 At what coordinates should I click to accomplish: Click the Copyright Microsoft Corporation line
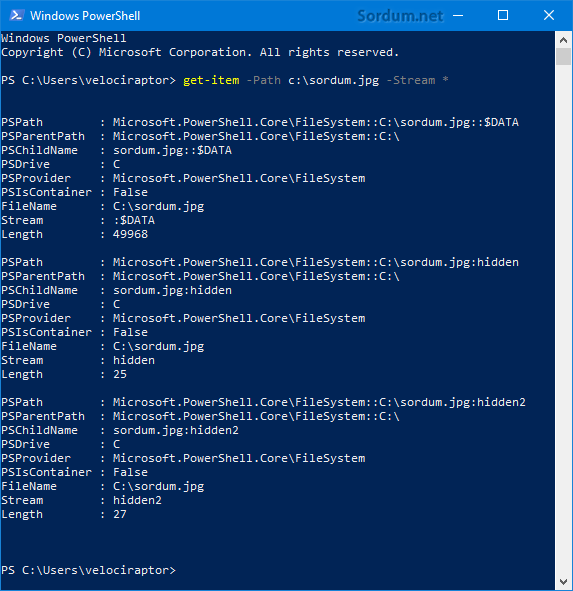(x=200, y=52)
